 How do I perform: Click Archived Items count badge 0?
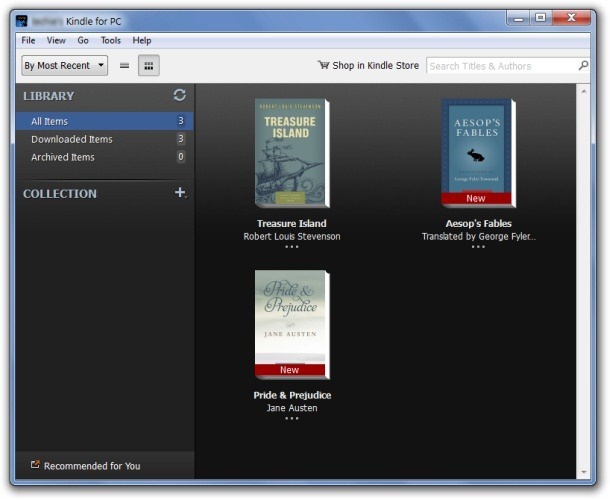pos(181,156)
